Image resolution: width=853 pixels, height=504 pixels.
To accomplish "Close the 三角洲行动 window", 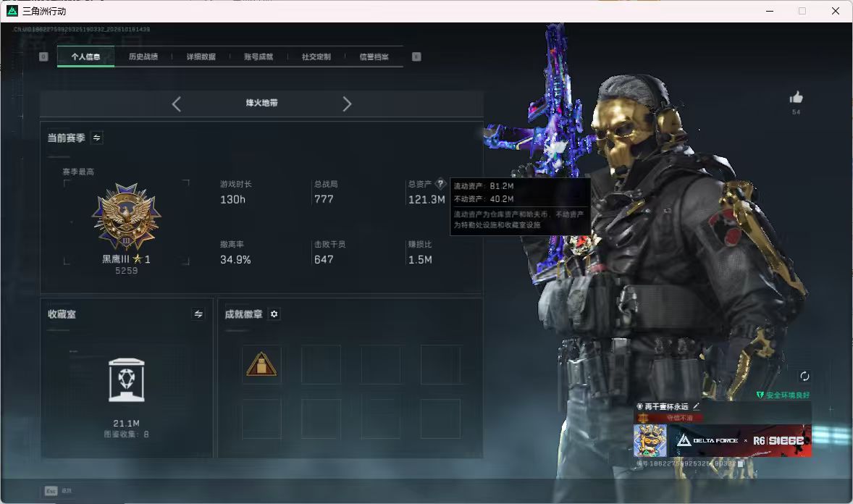I will [x=836, y=11].
